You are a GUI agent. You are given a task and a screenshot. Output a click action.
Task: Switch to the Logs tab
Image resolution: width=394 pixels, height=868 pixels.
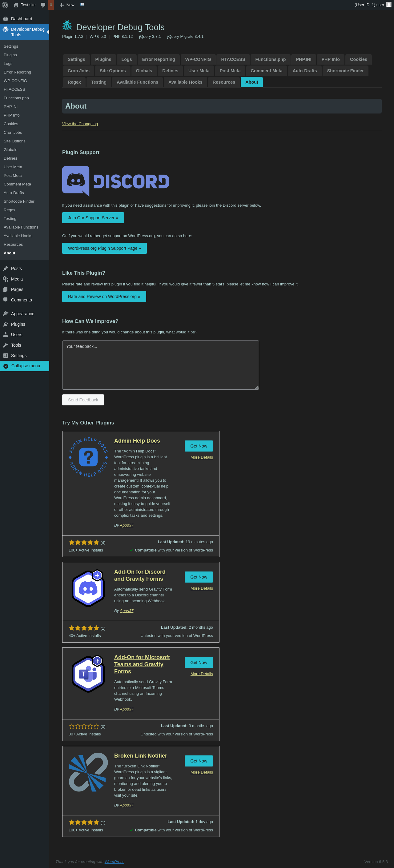point(127,59)
